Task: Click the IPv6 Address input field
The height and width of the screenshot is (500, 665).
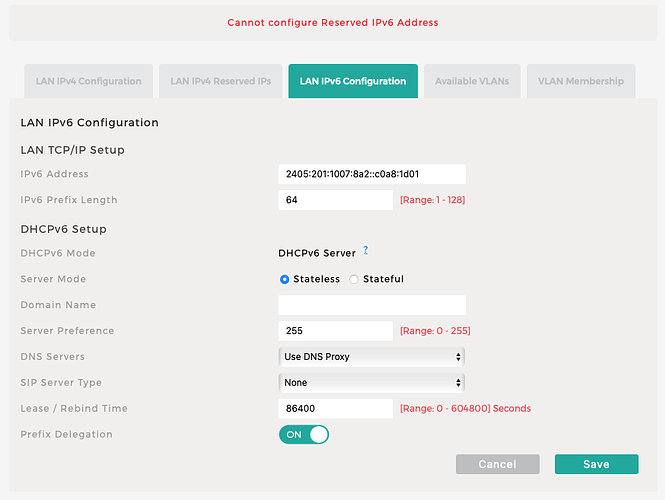Action: pos(371,174)
